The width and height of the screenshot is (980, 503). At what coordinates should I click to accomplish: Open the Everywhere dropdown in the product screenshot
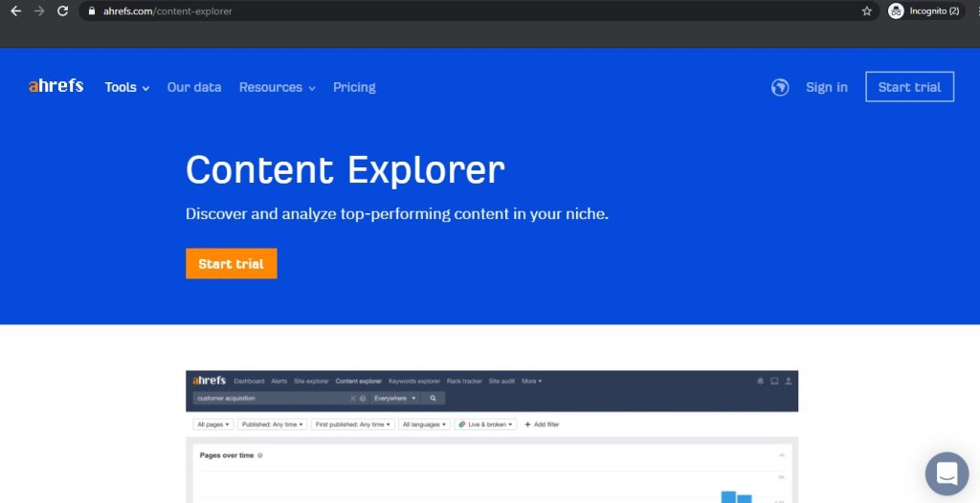395,398
